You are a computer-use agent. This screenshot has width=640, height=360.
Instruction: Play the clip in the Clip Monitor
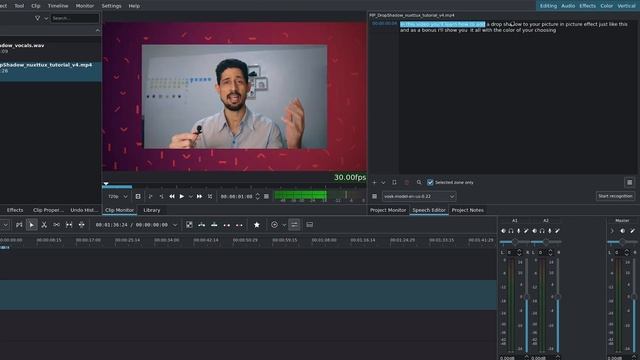pyautogui.click(x=182, y=197)
